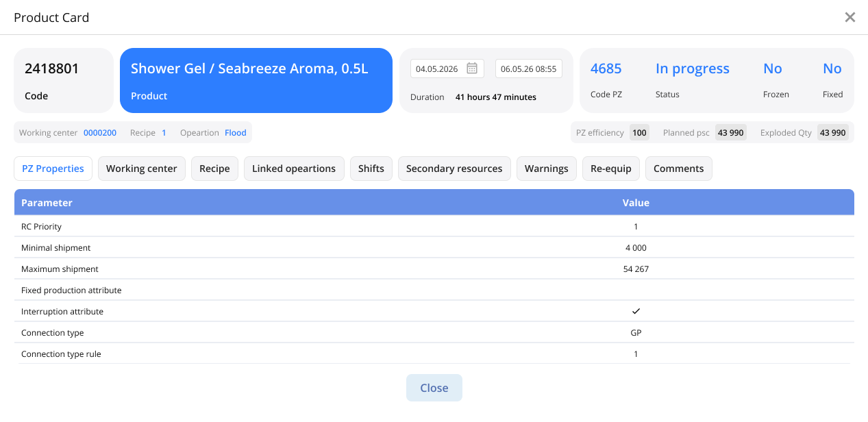Click the Maximum shipment value 54 267

tap(636, 269)
